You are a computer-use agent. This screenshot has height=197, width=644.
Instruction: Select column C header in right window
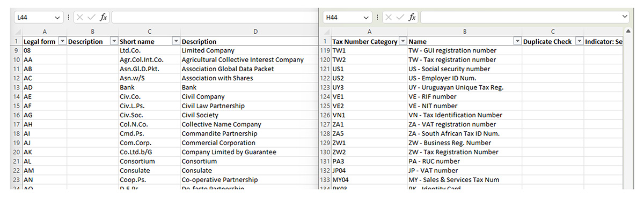click(553, 32)
